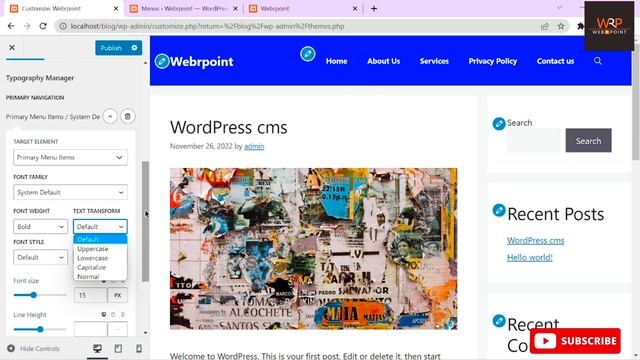
Task: Click the Line Height slider handle
Action: pos(40,329)
